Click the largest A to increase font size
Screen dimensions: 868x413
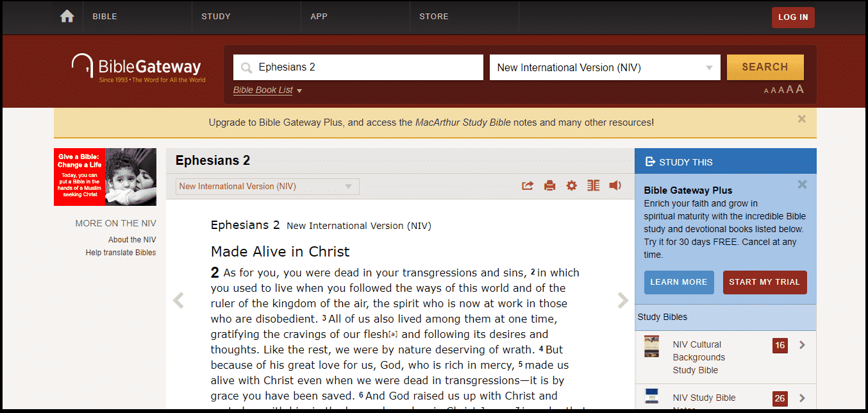point(799,88)
